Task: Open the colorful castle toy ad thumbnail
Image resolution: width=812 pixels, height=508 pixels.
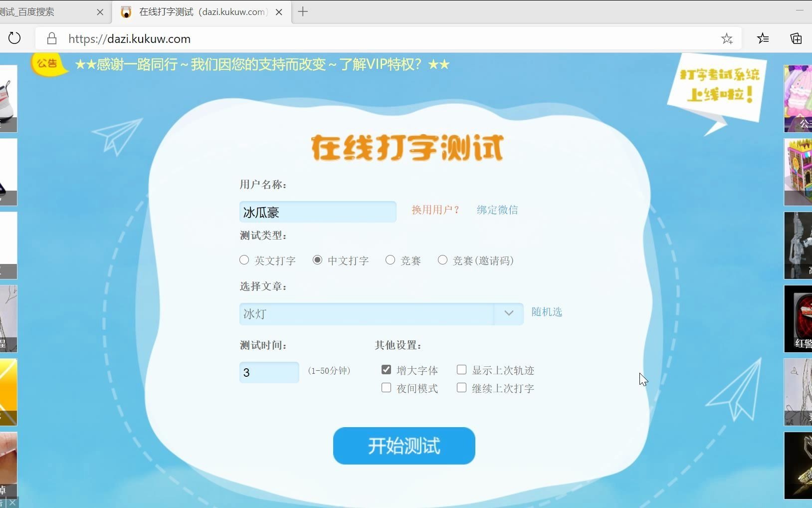Action: tap(798, 172)
